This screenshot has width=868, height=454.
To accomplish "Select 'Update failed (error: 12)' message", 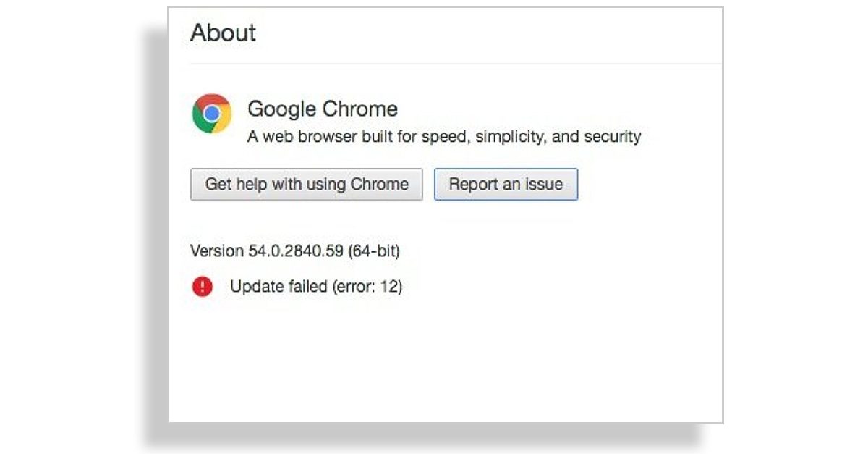I will (x=317, y=286).
